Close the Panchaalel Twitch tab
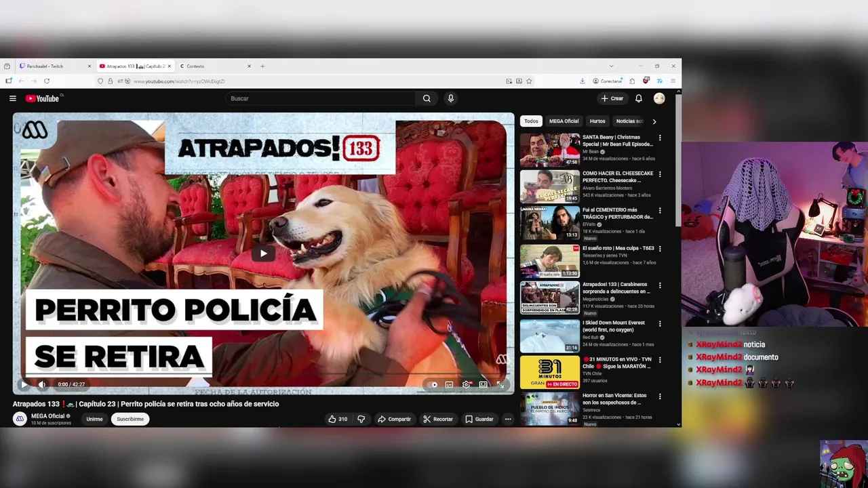The height and width of the screenshot is (488, 868). pyautogui.click(x=89, y=66)
